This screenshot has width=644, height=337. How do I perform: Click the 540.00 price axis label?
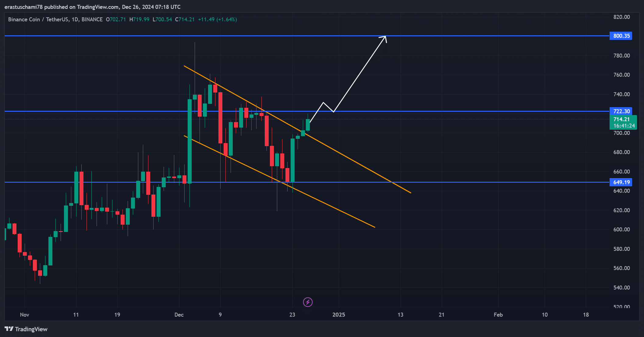(x=621, y=288)
